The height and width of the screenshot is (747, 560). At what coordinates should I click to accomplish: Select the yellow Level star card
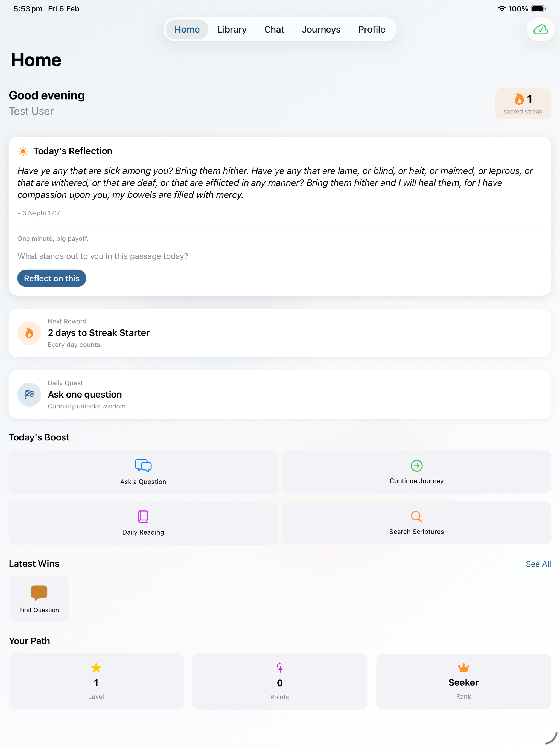click(x=96, y=681)
